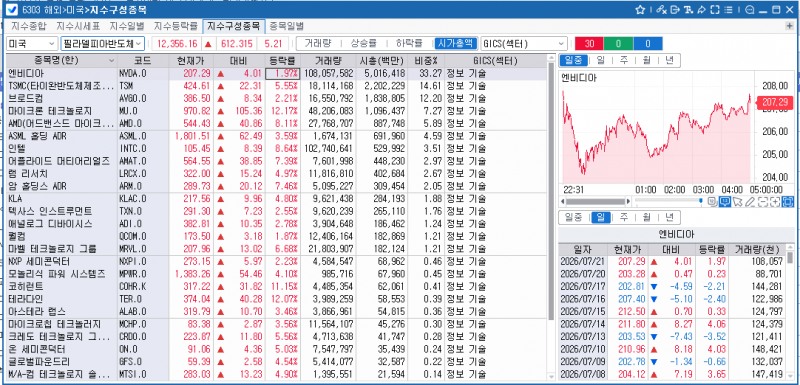Click the green 0 unchanged count box

(618, 44)
